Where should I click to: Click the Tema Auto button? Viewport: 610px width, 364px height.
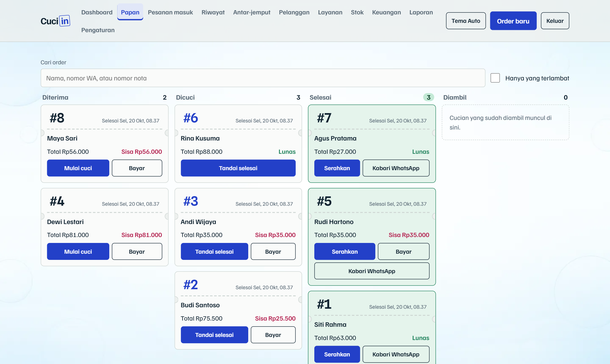[466, 21]
